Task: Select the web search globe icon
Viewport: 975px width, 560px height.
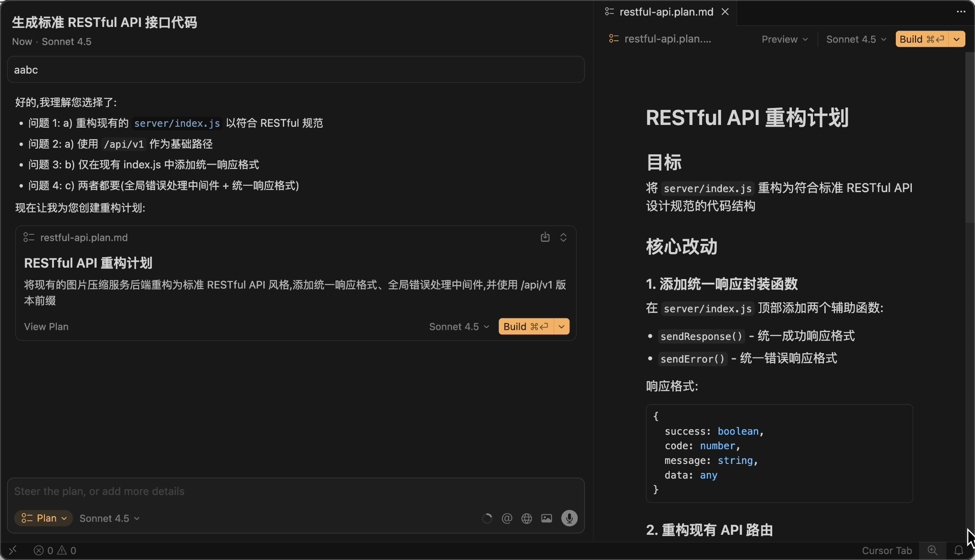Action: click(526, 518)
